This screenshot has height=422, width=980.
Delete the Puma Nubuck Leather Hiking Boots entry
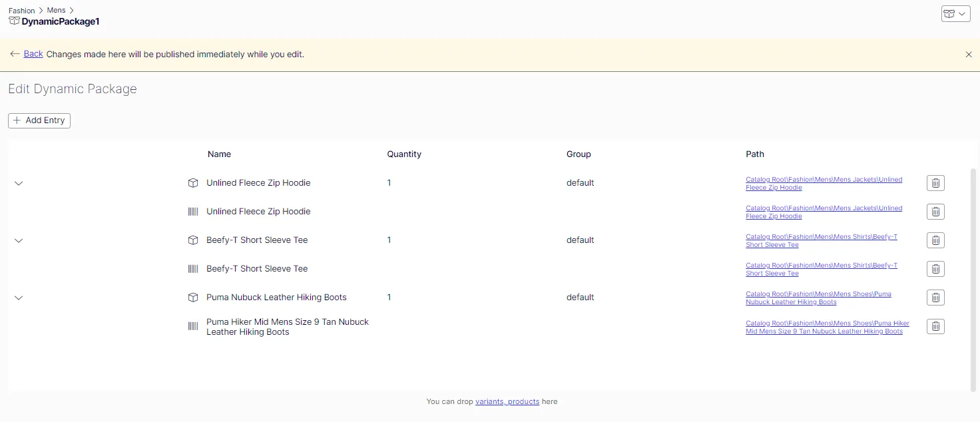pos(935,298)
